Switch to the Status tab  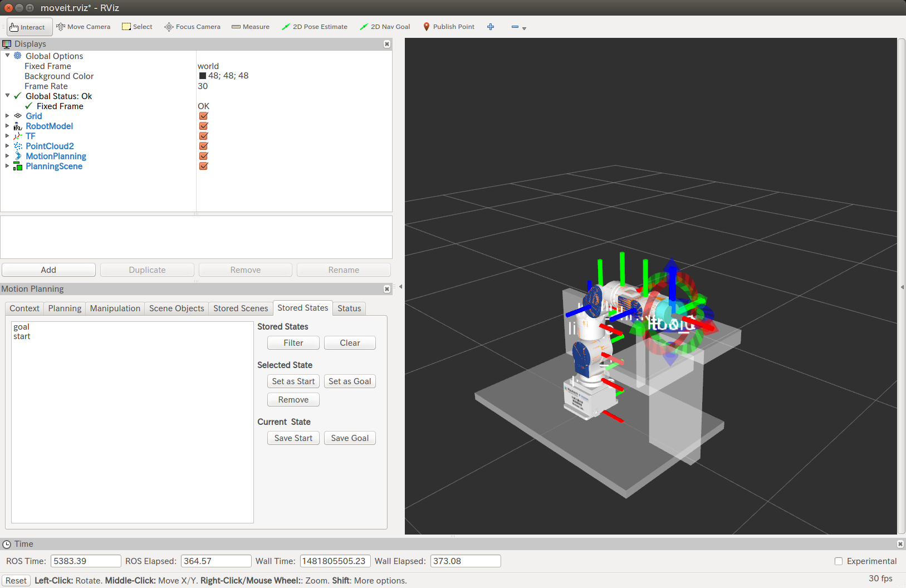pos(349,308)
